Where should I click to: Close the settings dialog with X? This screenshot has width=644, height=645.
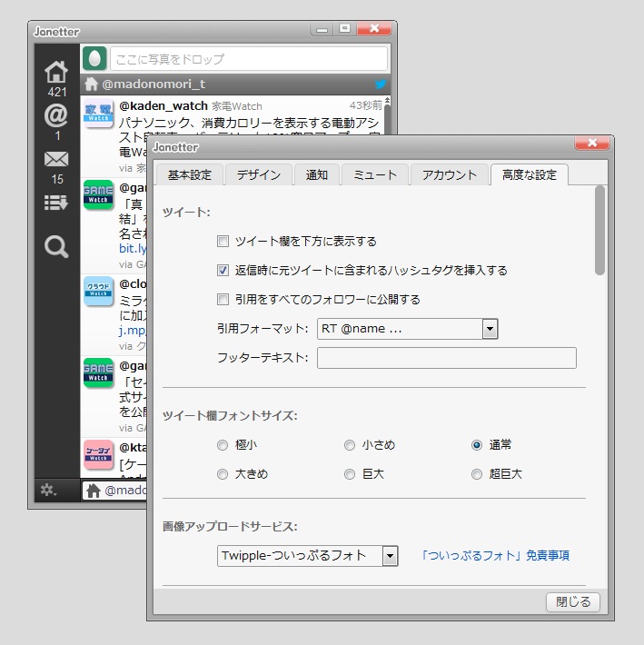click(592, 143)
